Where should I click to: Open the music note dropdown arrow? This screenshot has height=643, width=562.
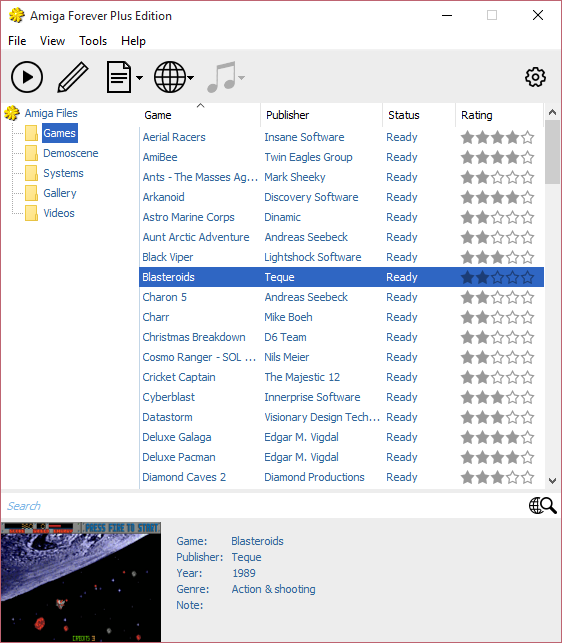242,78
